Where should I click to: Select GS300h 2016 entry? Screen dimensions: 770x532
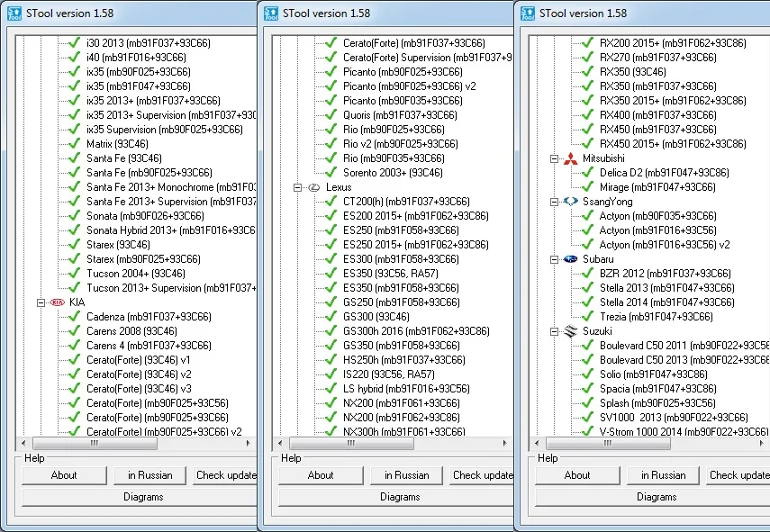(416, 331)
